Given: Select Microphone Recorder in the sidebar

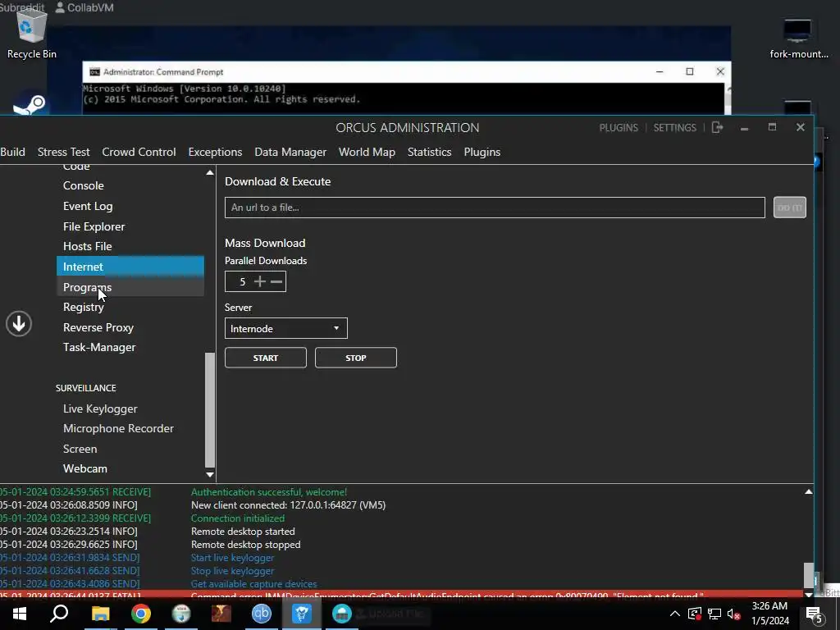Looking at the screenshot, I should coord(130,428).
